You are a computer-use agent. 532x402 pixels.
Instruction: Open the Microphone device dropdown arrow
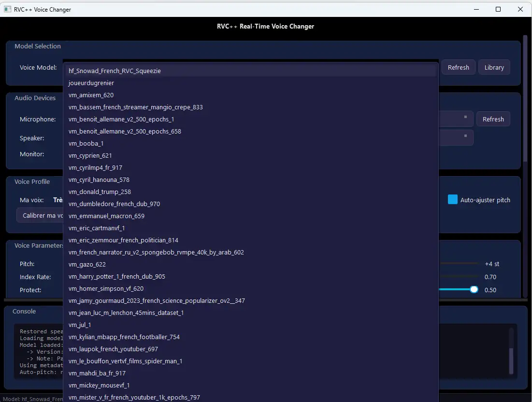465,117
